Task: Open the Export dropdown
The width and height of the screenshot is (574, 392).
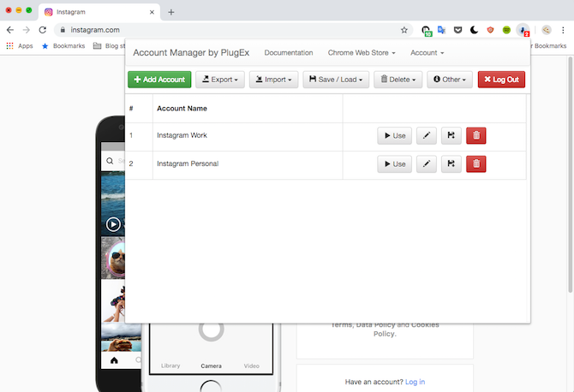Action: click(x=220, y=80)
